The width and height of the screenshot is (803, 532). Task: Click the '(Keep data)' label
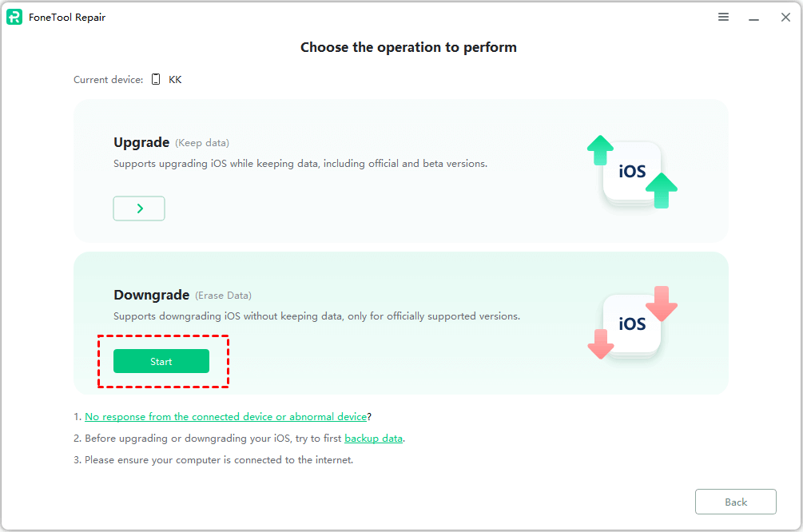[x=202, y=143]
